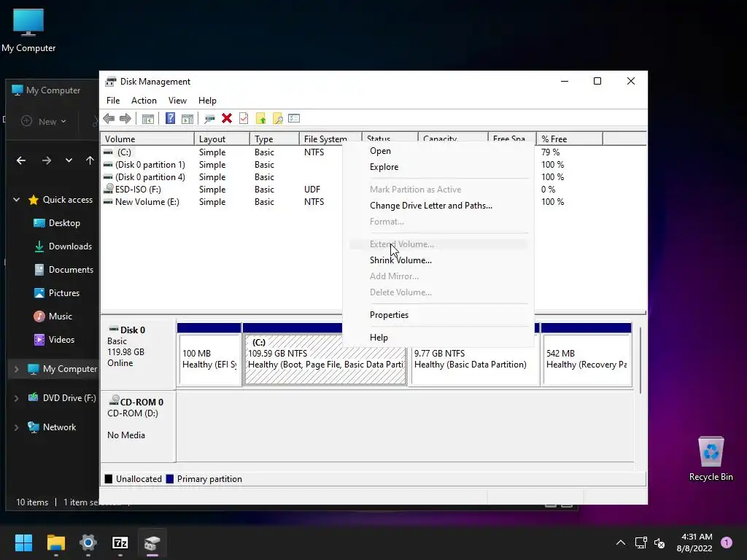Image resolution: width=747 pixels, height=560 pixels.
Task: Open the View menu
Action: (x=177, y=101)
